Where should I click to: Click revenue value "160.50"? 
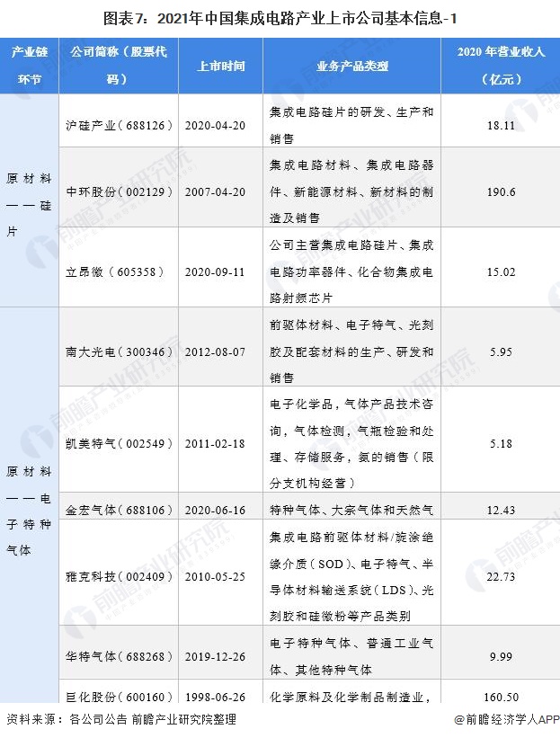point(501,697)
